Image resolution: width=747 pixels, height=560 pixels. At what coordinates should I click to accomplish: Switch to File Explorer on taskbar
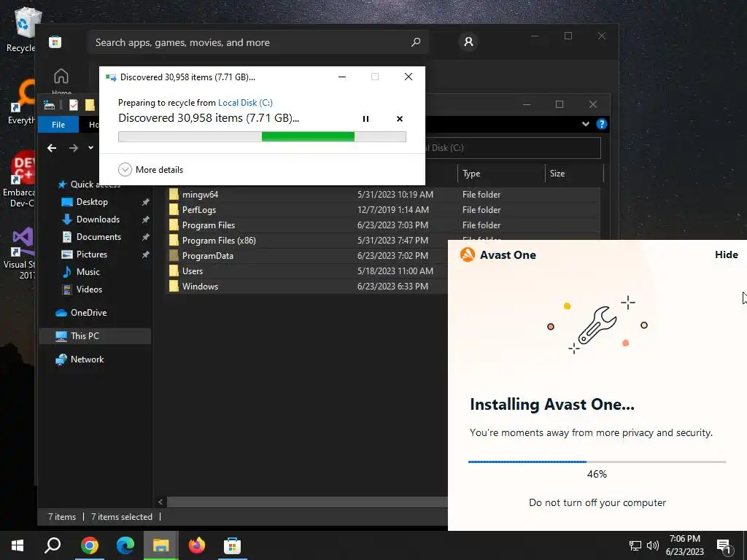pyautogui.click(x=161, y=545)
